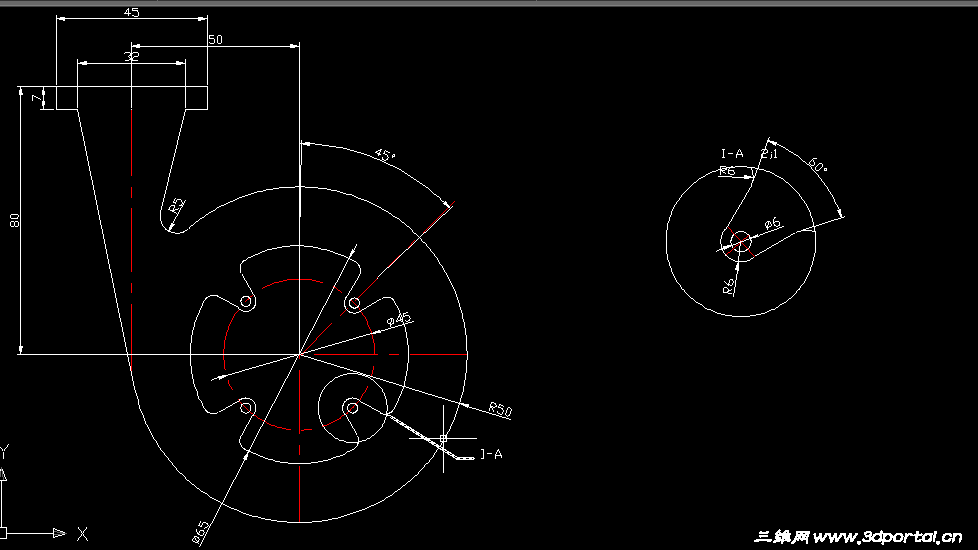978x550 pixels.
Task: Pick the small ø6 hole in detail view
Action: (x=740, y=242)
